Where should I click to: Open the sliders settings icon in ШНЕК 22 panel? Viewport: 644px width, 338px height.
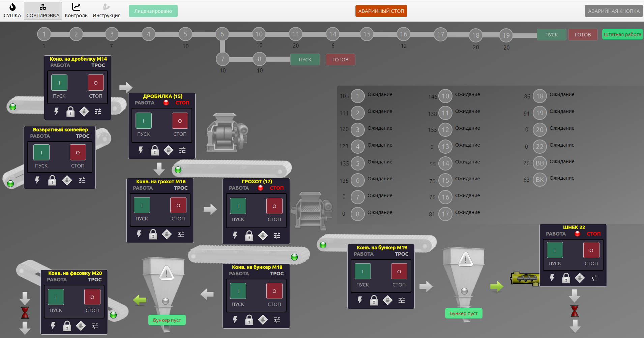coord(594,278)
